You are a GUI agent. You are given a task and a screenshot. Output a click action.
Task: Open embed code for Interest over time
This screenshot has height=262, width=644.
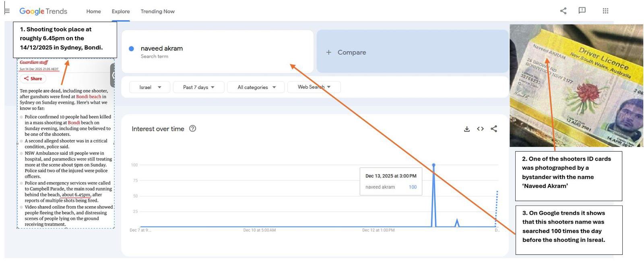[480, 129]
